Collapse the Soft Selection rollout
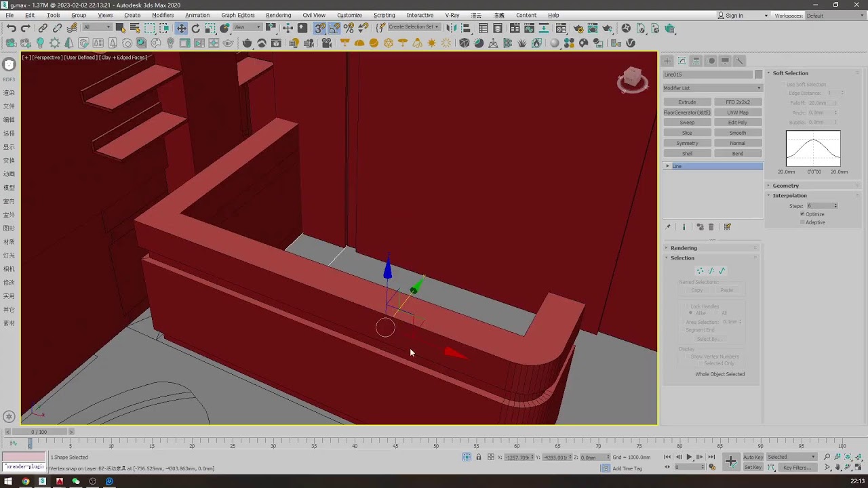868x488 pixels. pyautogui.click(x=812, y=73)
